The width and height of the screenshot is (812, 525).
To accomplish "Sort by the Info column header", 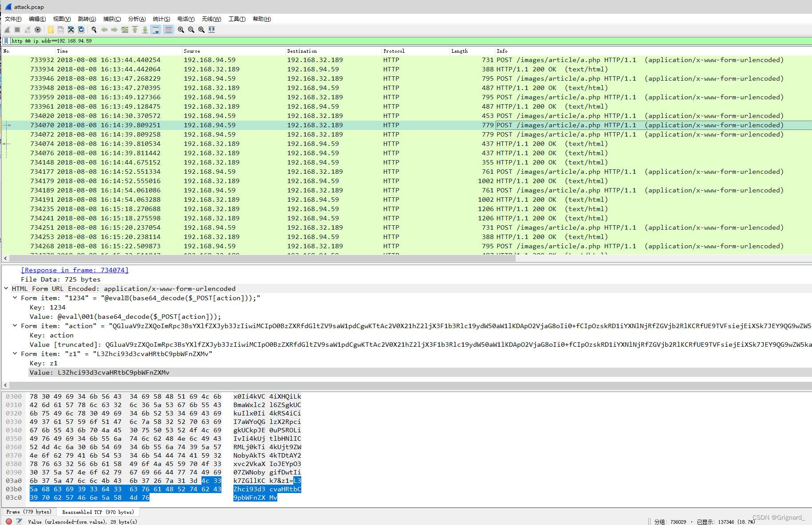I will tap(653, 51).
